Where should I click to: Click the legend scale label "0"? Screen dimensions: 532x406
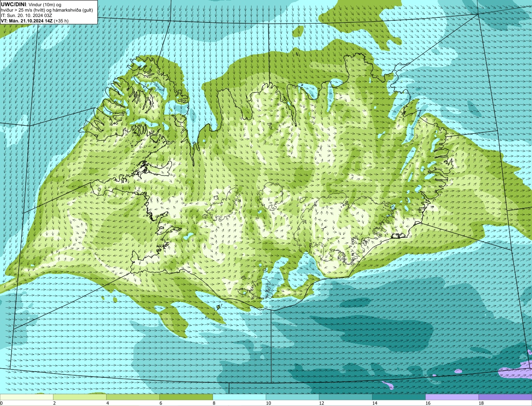1,403
